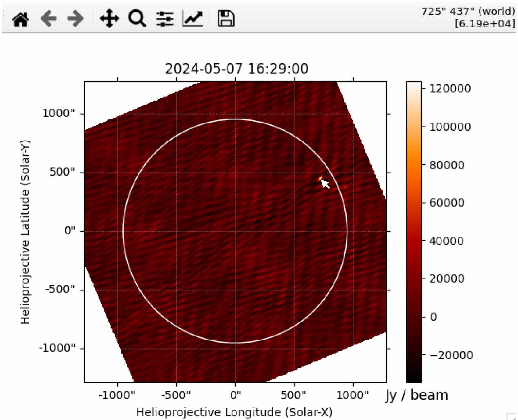Viewport: 518px width, 420px height.
Task: Click the Helioprojective Latitude (Solar-Y) axis label
Action: point(25,232)
